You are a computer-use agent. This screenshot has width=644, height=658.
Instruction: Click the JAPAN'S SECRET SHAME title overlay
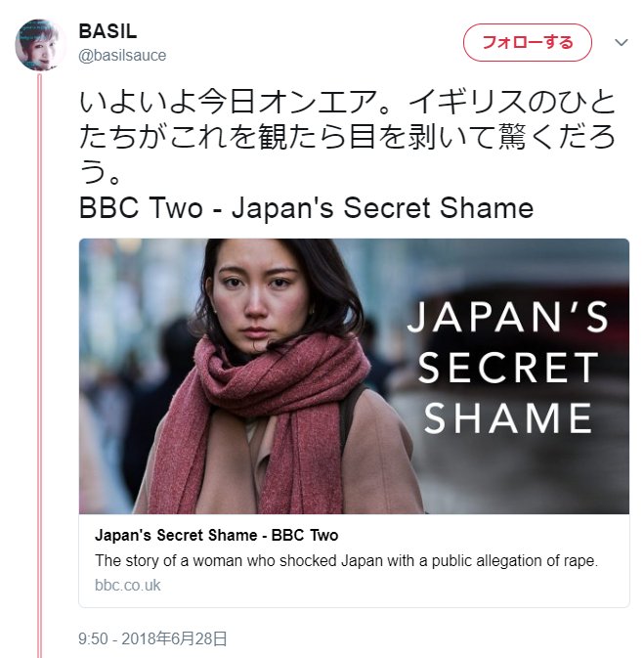click(508, 368)
